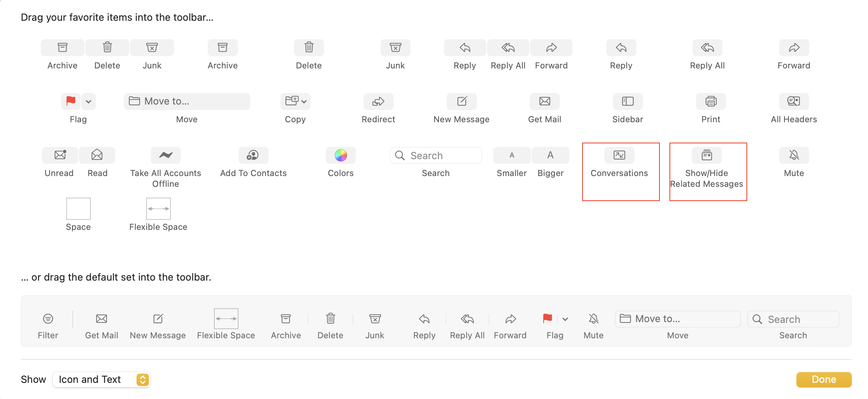Select the New Message compose icon in the palette
This screenshot has width=868, height=399.
coord(462,101)
